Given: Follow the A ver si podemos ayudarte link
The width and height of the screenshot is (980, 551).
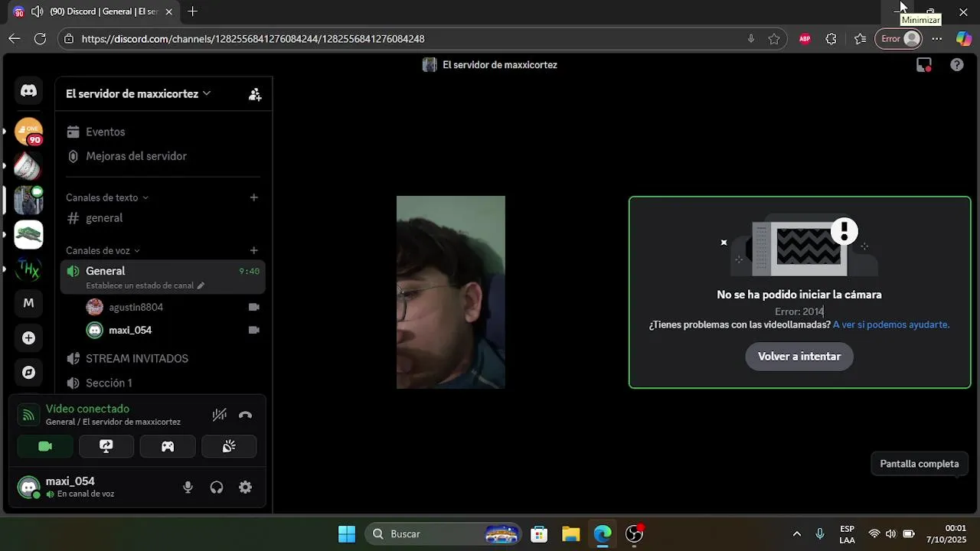Looking at the screenshot, I should pos(891,324).
